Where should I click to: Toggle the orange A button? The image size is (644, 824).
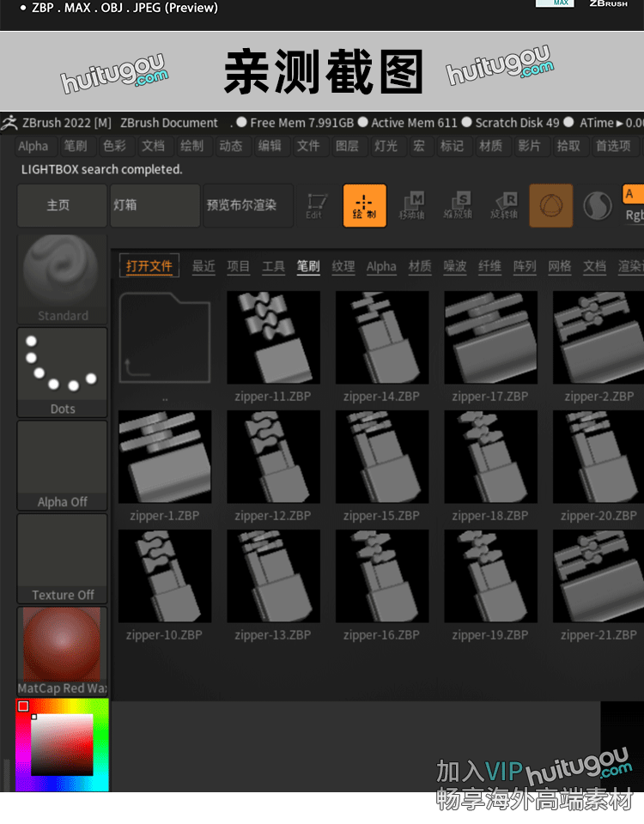coord(633,194)
